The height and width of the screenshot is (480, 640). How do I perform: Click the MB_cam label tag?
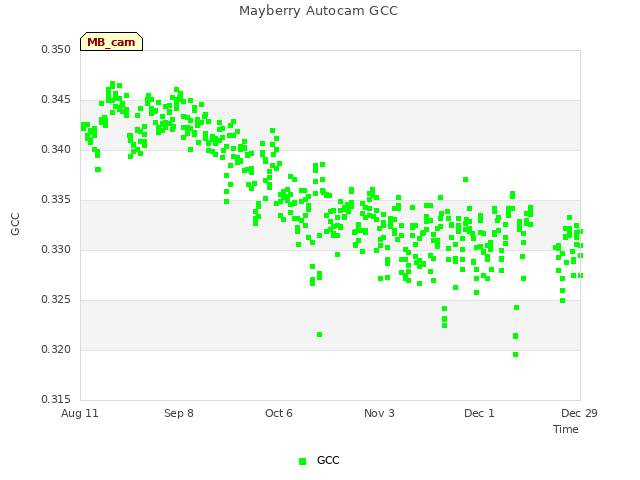coord(111,42)
